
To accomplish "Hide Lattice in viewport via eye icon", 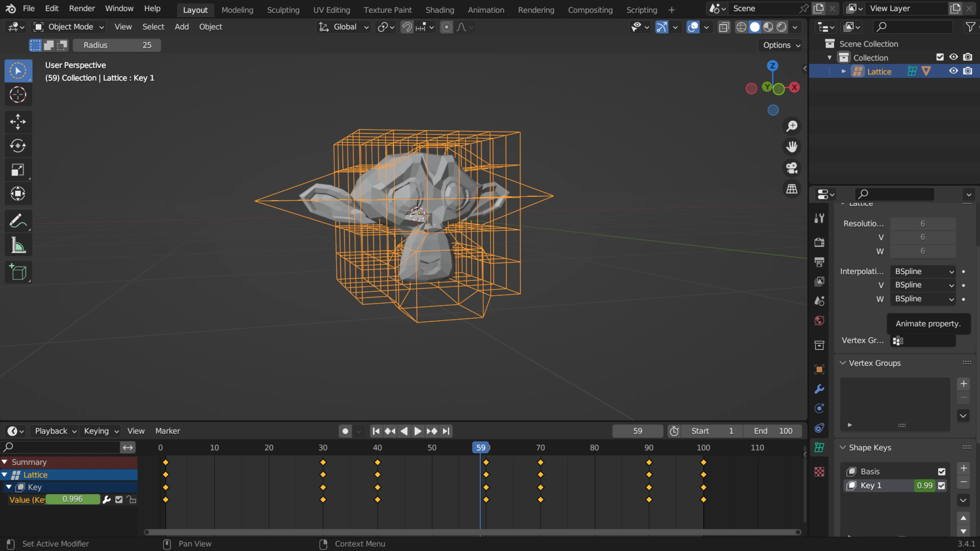I will (953, 71).
